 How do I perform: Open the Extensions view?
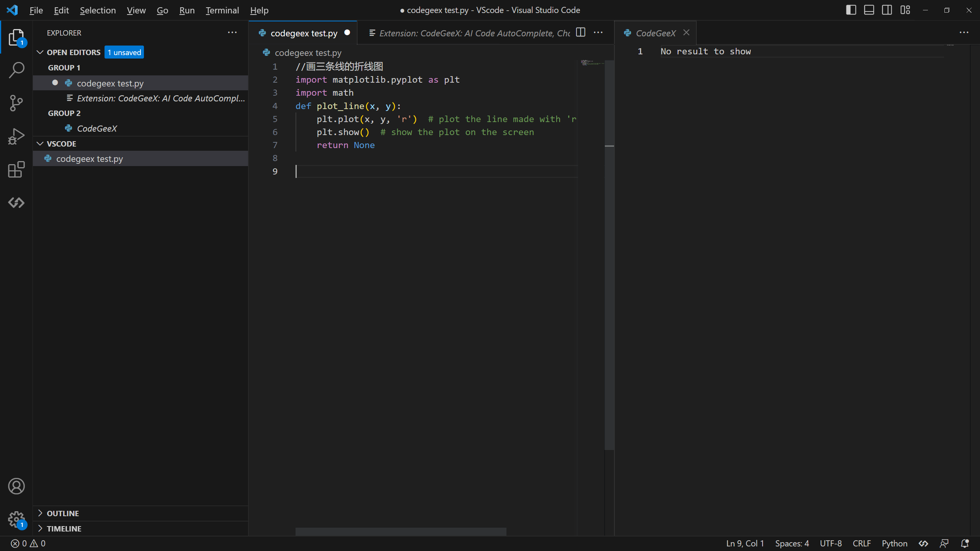(x=16, y=170)
